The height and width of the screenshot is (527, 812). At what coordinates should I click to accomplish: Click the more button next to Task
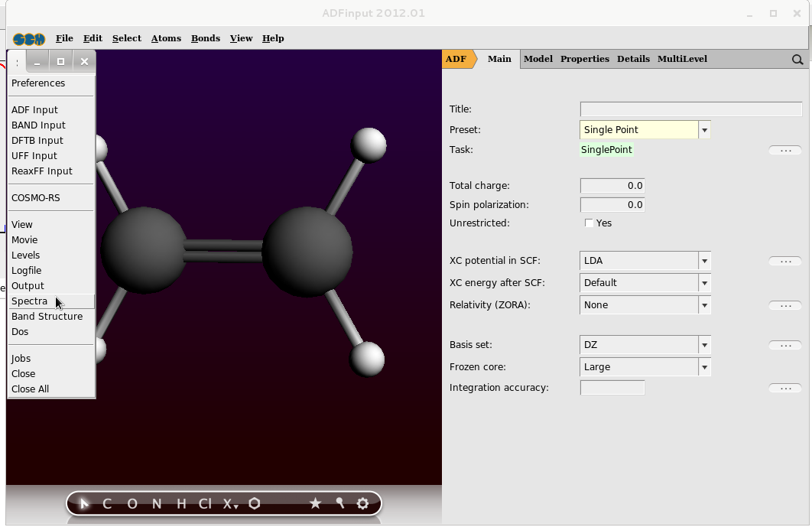coord(785,151)
